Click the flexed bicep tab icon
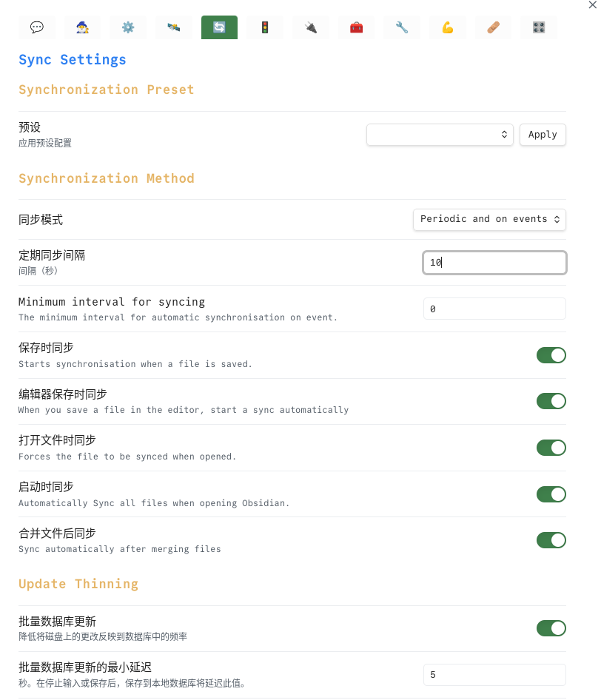This screenshot has width=601, height=700. [x=448, y=27]
